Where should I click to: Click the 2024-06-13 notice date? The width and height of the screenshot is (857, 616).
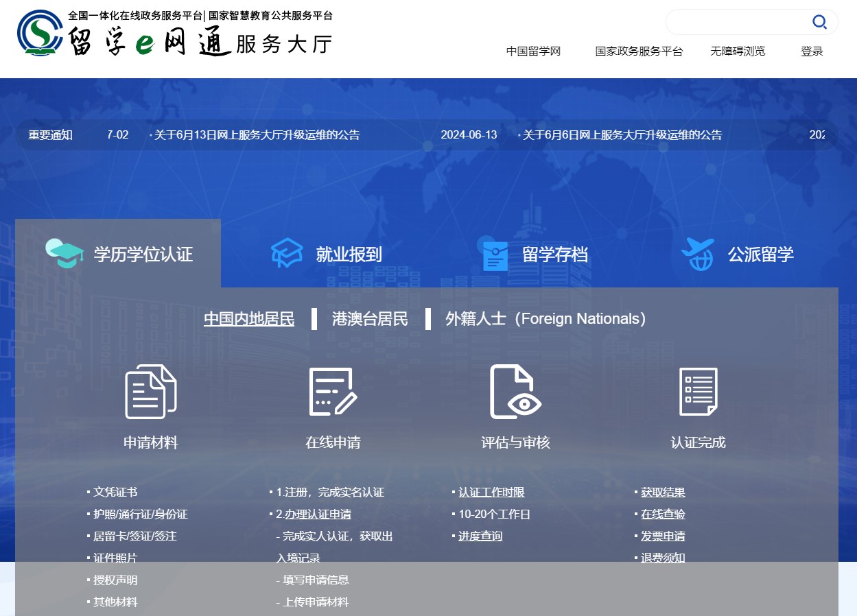click(469, 135)
